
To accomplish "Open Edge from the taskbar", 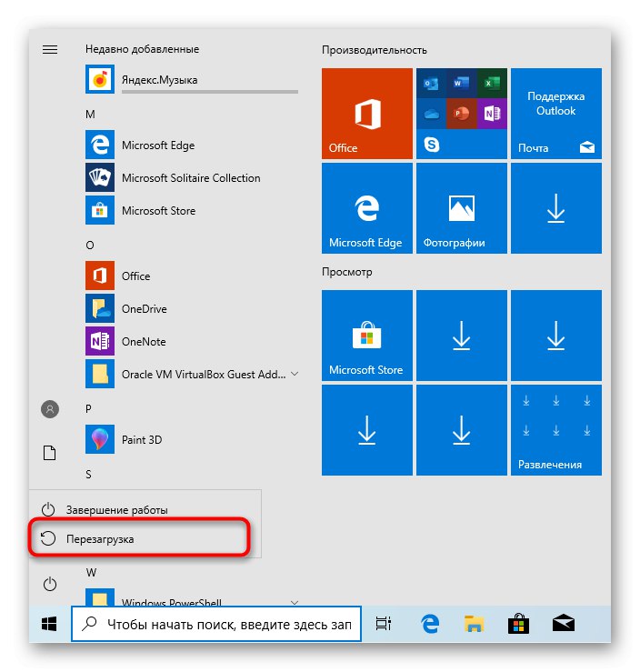I will click(430, 624).
